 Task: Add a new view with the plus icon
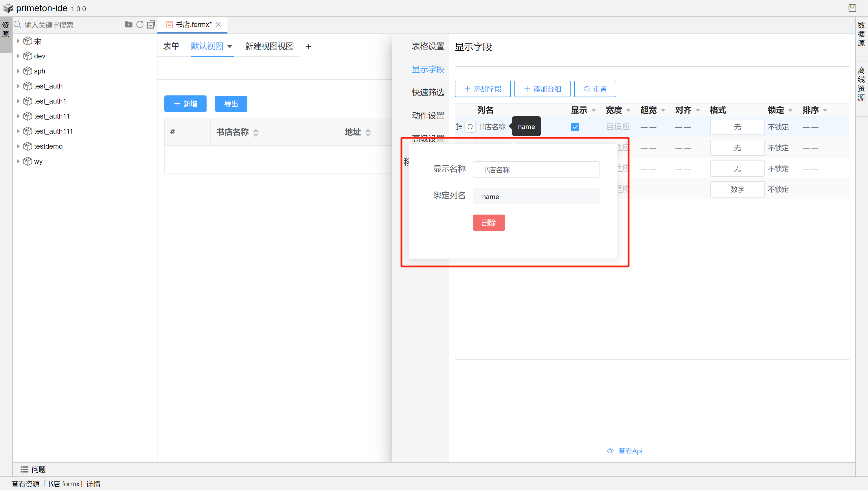click(x=308, y=47)
